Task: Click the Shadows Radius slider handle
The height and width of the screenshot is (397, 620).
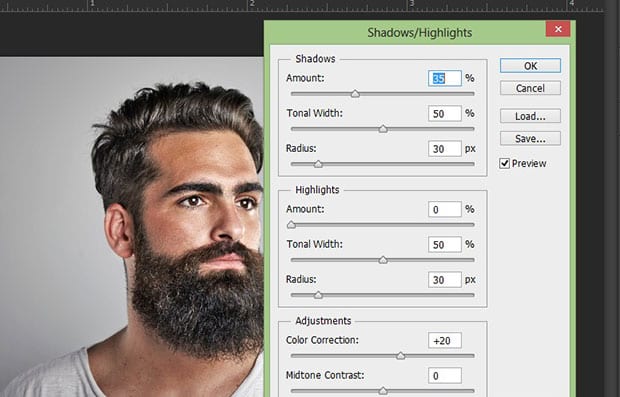Action: click(x=318, y=164)
